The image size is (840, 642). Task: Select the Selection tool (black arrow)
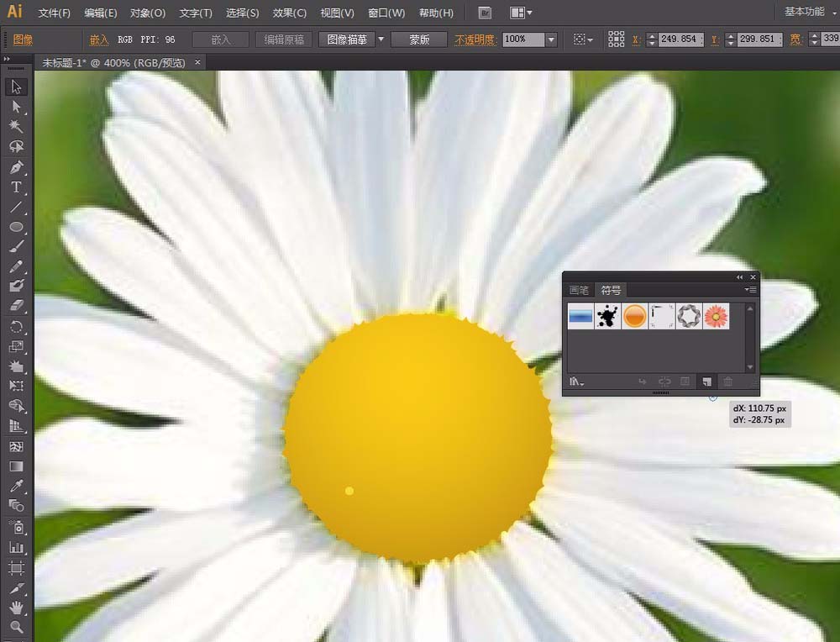(16, 87)
